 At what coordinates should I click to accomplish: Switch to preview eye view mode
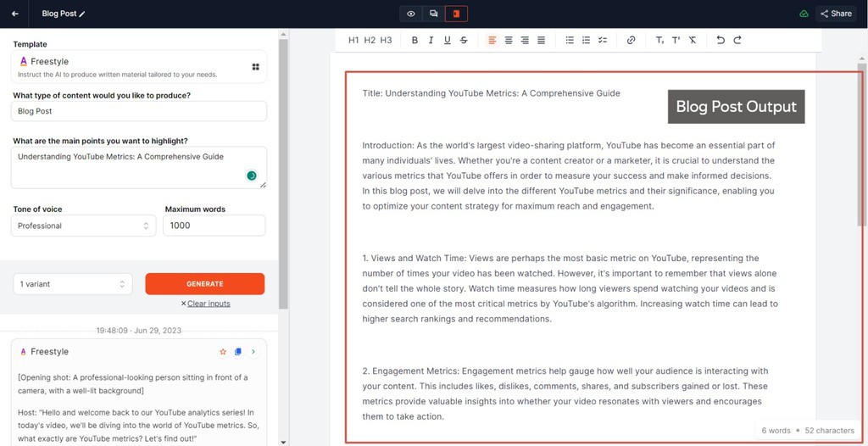(x=411, y=14)
